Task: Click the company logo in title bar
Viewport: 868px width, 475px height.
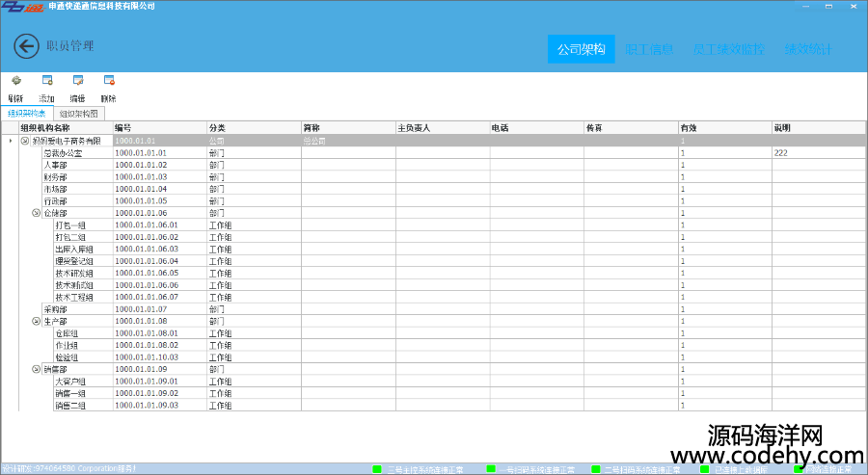Action: point(21,7)
